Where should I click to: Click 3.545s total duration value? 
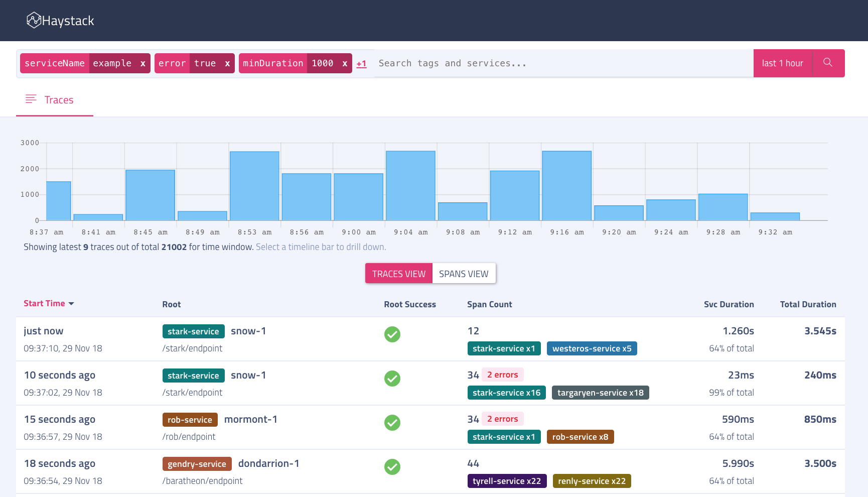tap(820, 331)
